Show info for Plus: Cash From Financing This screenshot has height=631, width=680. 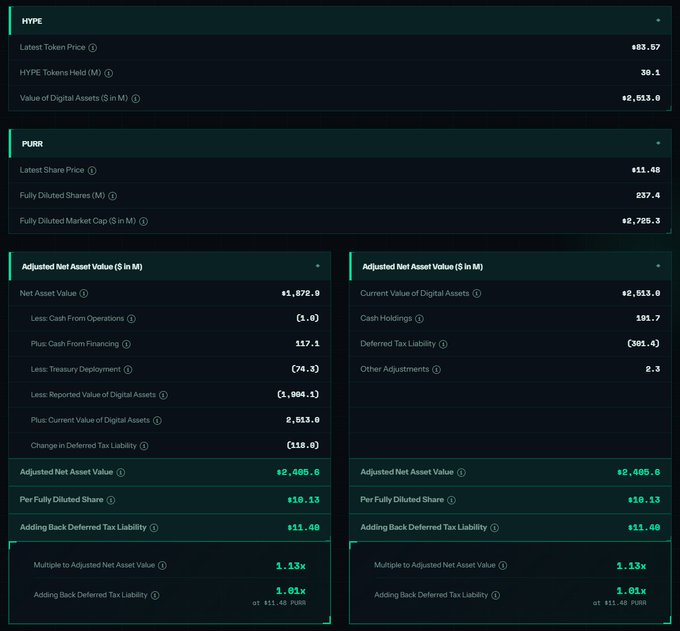click(x=126, y=344)
